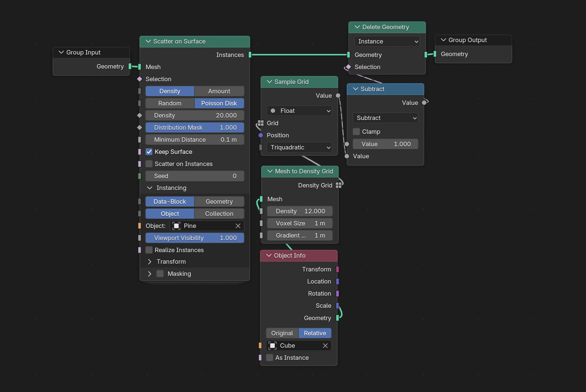
Task: Enable Scatter on Instances checkbox
Action: point(149,164)
